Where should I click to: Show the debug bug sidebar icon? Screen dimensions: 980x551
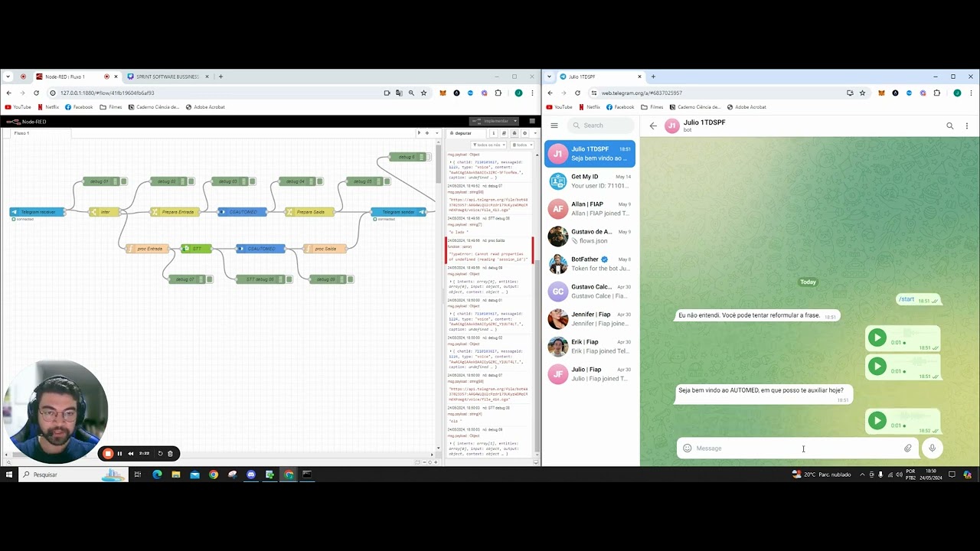pos(514,133)
